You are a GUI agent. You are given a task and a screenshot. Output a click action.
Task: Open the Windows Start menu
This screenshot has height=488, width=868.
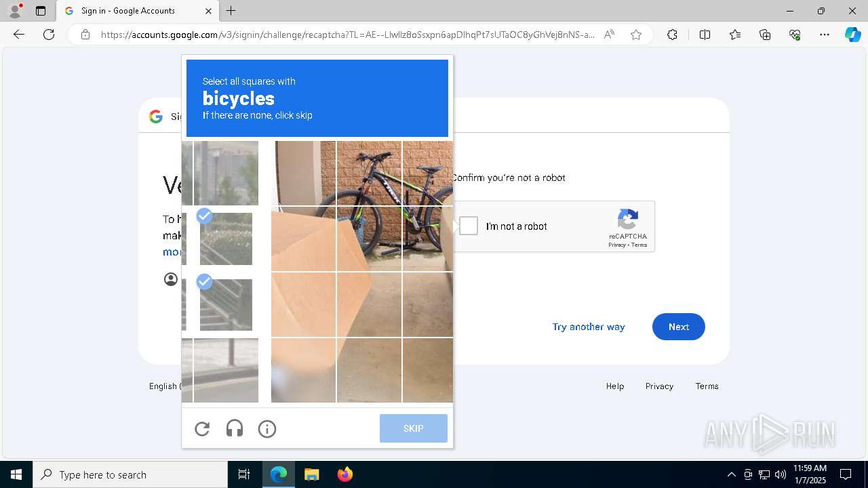point(16,474)
